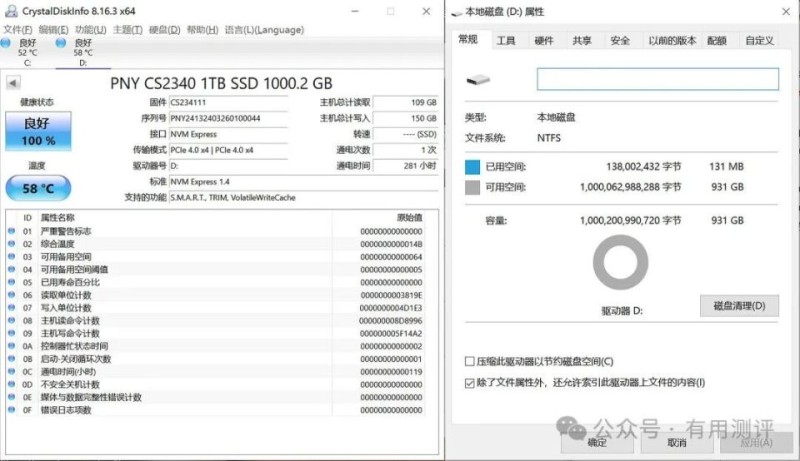Click status dot for 06 读取单位计数
Viewport: 800px width, 461px height.
(x=11, y=295)
